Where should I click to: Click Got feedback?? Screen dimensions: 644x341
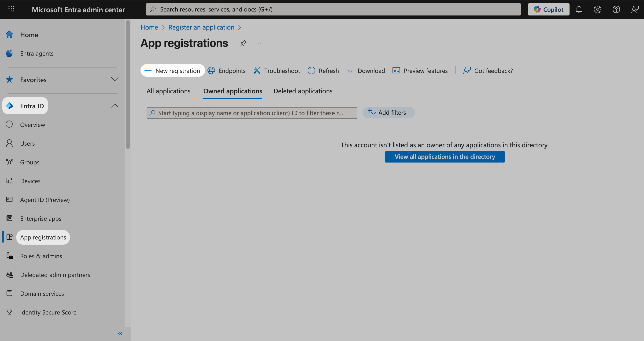click(488, 71)
